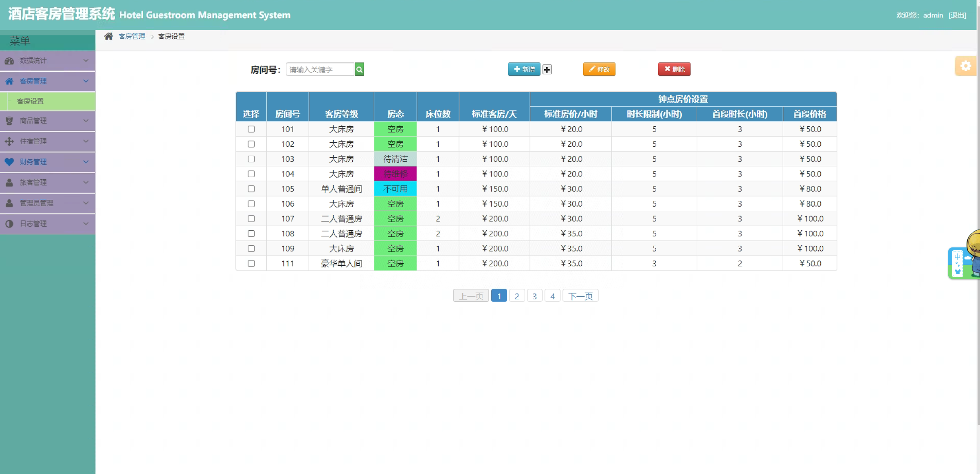This screenshot has width=980, height=474.
Task: Open the 客房管理 sidebar menu
Action: pos(33,81)
